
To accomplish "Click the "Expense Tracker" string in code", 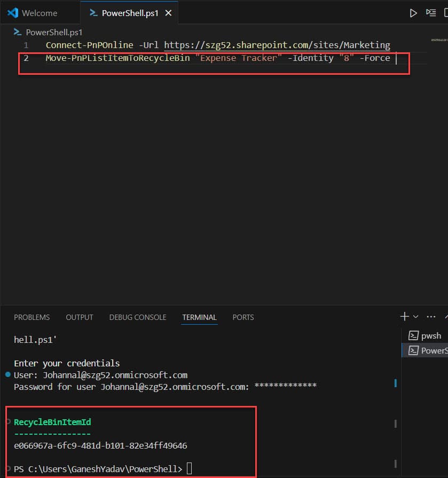I will 238,58.
